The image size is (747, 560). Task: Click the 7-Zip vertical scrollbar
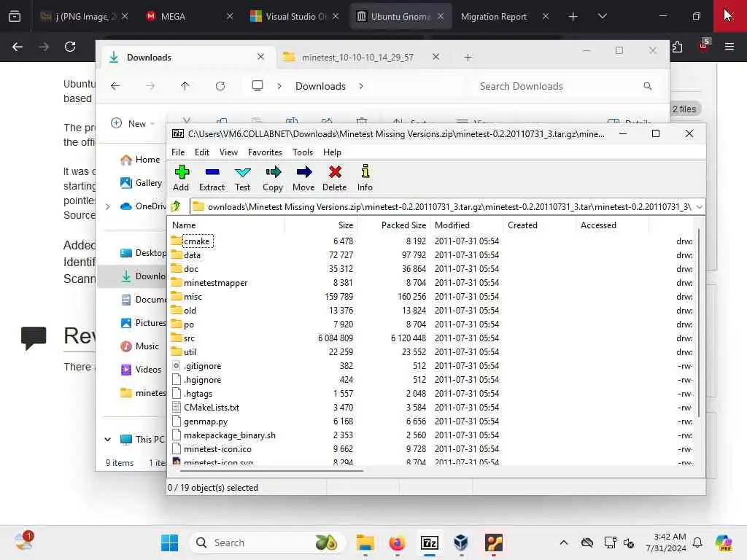coord(699,324)
